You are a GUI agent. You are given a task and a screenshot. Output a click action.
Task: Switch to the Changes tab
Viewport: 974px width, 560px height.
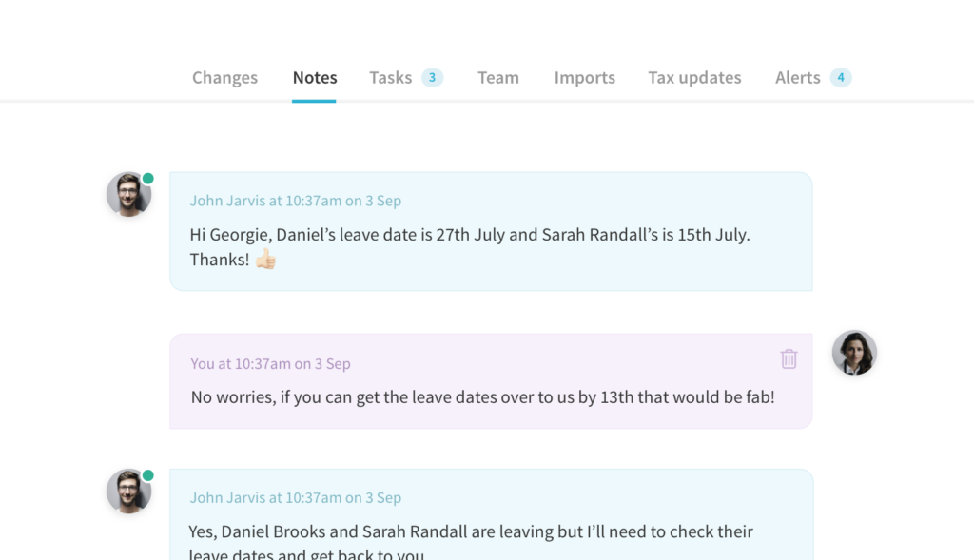[224, 78]
